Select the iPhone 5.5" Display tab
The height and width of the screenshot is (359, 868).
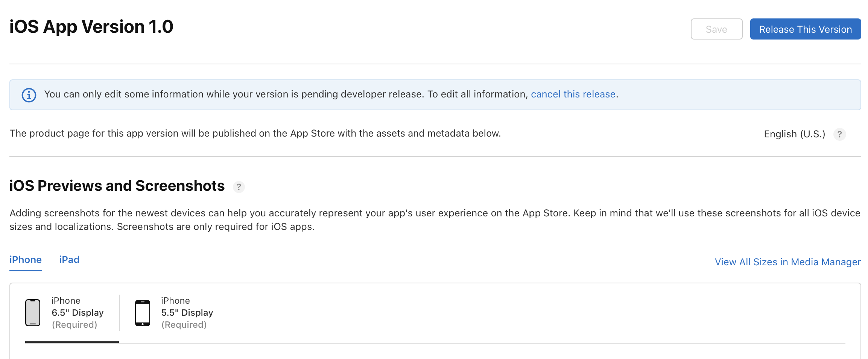174,313
